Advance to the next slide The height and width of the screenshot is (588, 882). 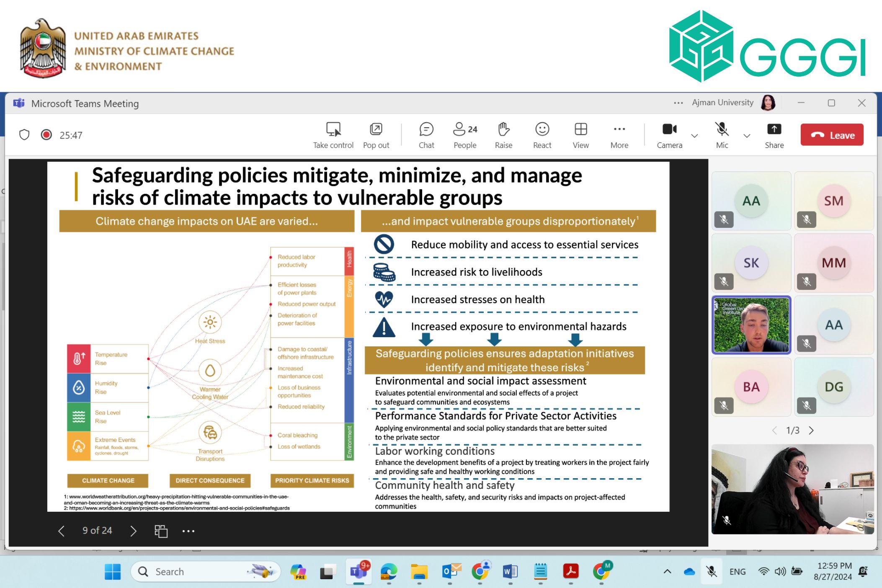click(x=133, y=531)
